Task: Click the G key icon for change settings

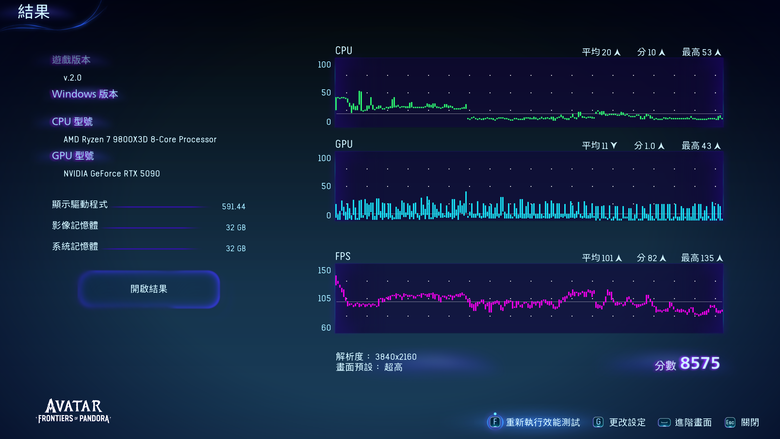Action: pyautogui.click(x=598, y=422)
